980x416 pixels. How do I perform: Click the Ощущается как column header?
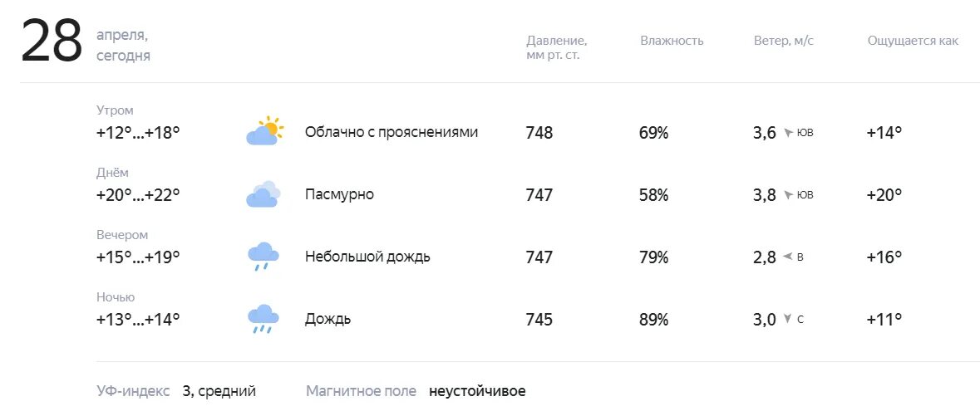[913, 41]
